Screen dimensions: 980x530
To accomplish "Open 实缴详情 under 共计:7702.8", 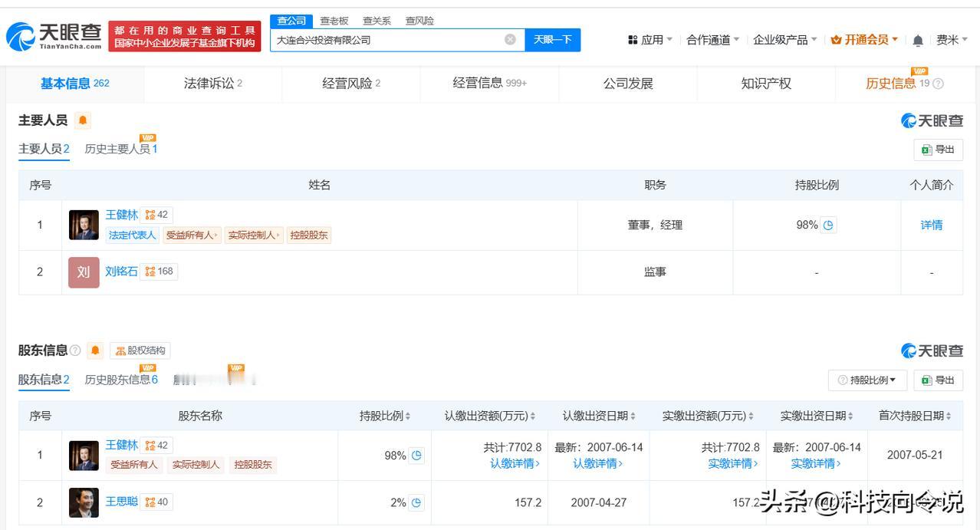I will click(732, 463).
